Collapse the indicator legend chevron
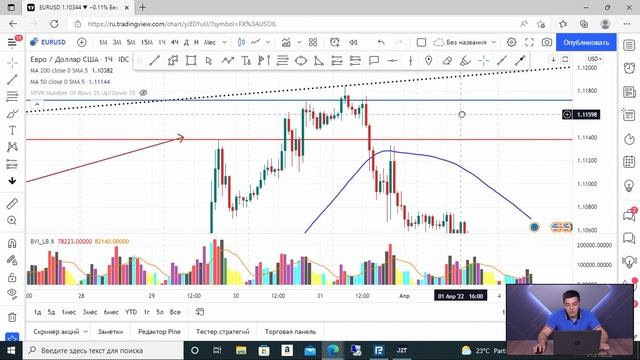640x360 pixels. point(37,104)
